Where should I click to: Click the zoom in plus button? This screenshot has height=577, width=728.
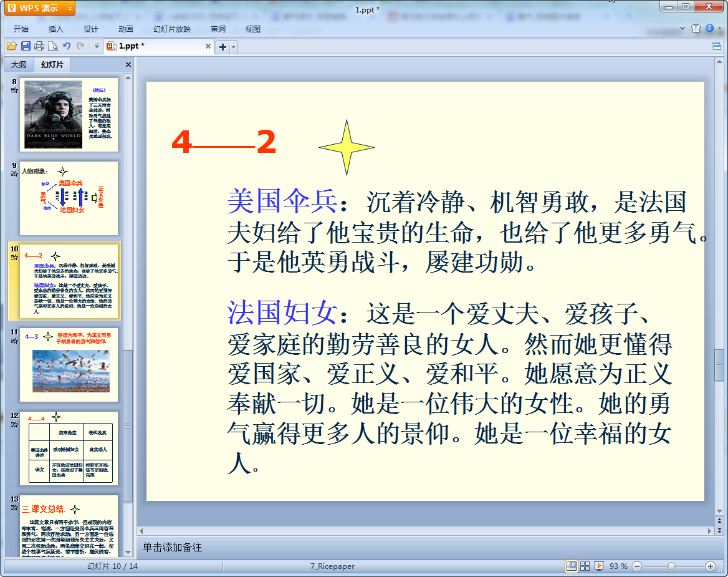pos(710,566)
